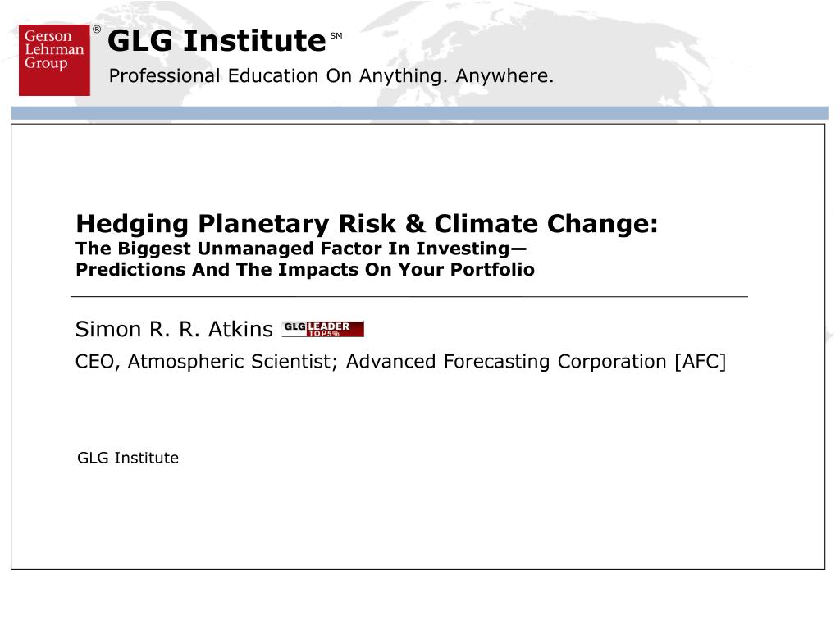Click the GLG Institute footer label
Image resolution: width=840 pixels, height=630 pixels.
pos(128,458)
